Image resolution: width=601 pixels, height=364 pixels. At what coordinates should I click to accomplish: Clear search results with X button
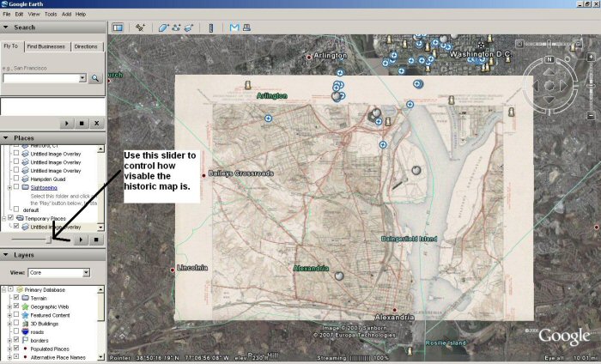tap(96, 124)
